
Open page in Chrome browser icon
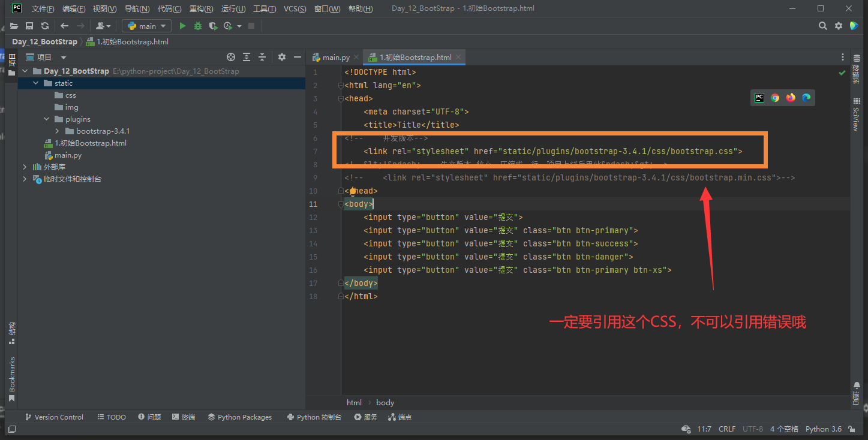775,98
